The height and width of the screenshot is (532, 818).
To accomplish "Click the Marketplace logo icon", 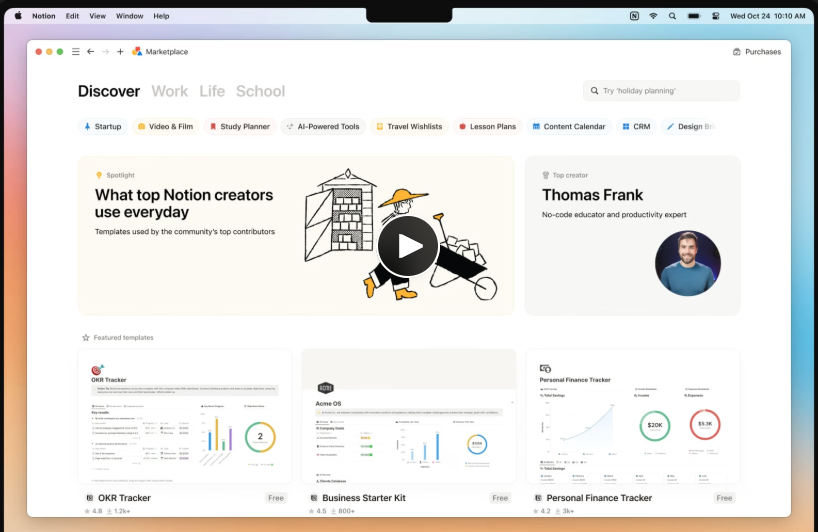I will (137, 51).
